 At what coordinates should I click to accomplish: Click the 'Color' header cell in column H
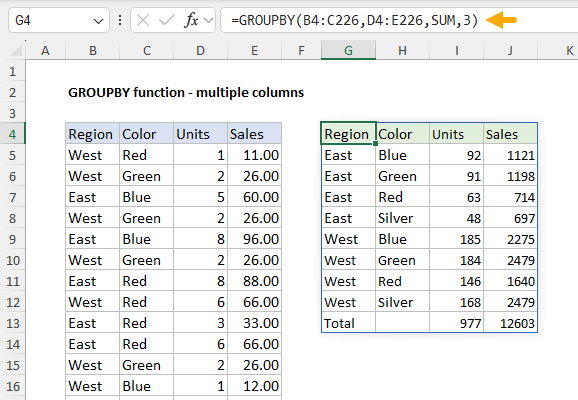tap(402, 134)
